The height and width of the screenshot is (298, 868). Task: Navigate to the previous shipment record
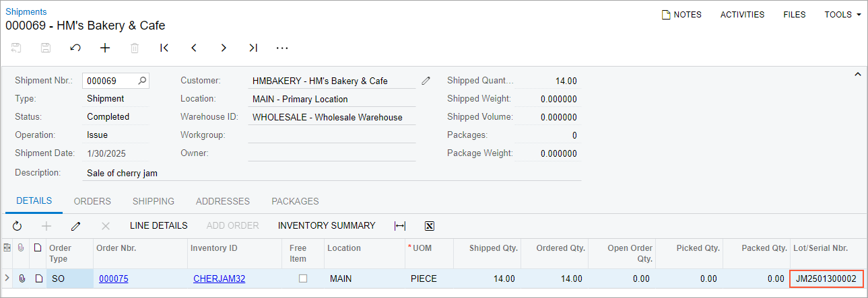194,48
